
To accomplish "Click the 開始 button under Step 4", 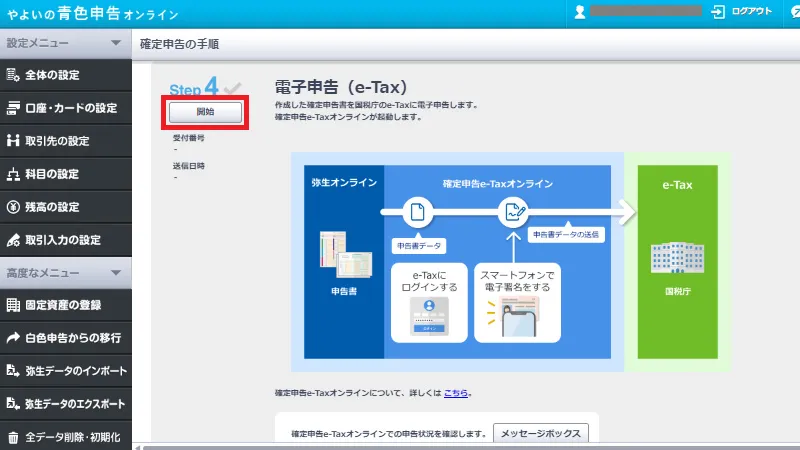I will coord(206,112).
